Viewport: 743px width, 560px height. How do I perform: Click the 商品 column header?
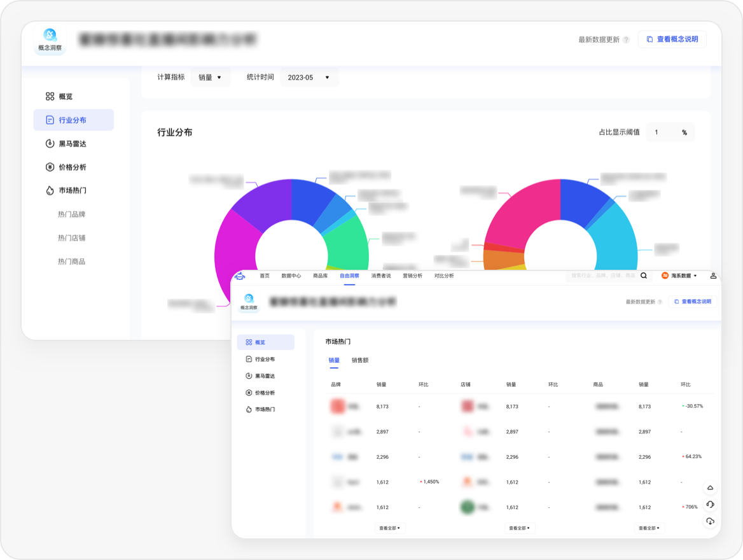(598, 384)
